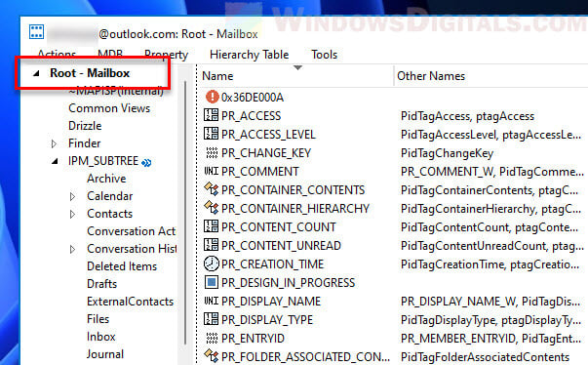Select the Conversation Act folder
Screen dimensions: 588x365
tap(132, 231)
